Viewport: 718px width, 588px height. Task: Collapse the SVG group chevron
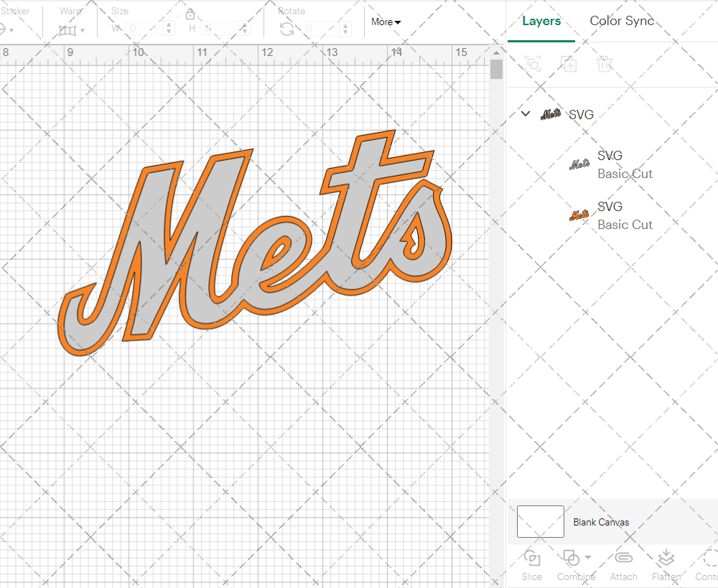526,113
